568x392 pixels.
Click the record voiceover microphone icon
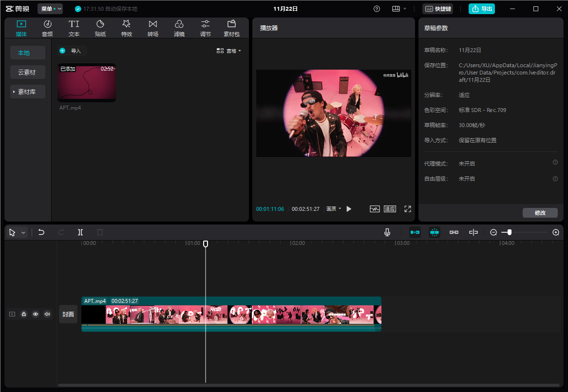(387, 232)
